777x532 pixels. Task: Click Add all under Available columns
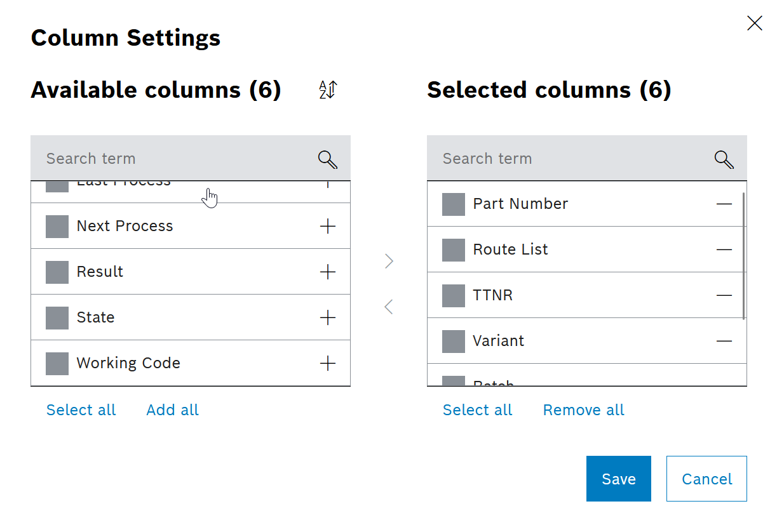[172, 409]
